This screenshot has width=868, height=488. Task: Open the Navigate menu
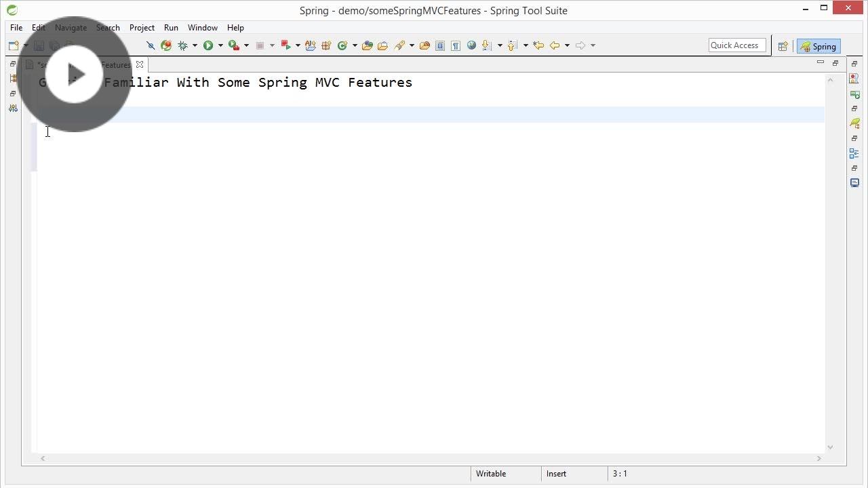click(71, 27)
